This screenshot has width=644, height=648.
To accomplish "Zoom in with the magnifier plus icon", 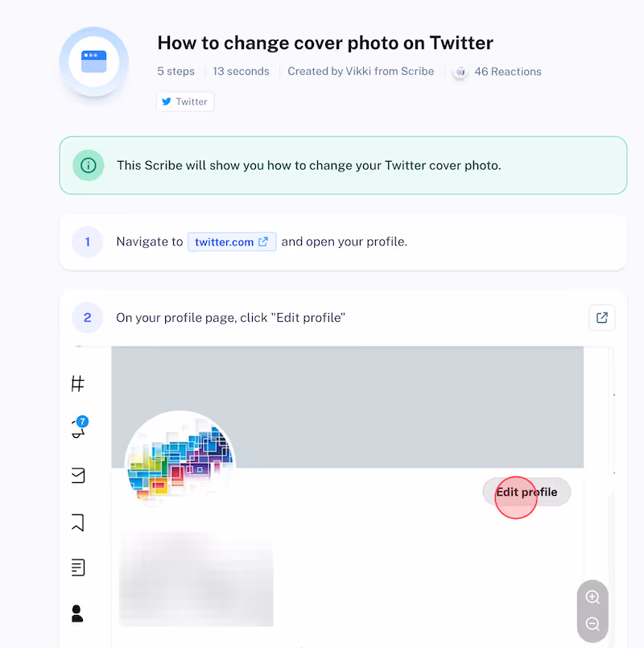I will pyautogui.click(x=592, y=596).
